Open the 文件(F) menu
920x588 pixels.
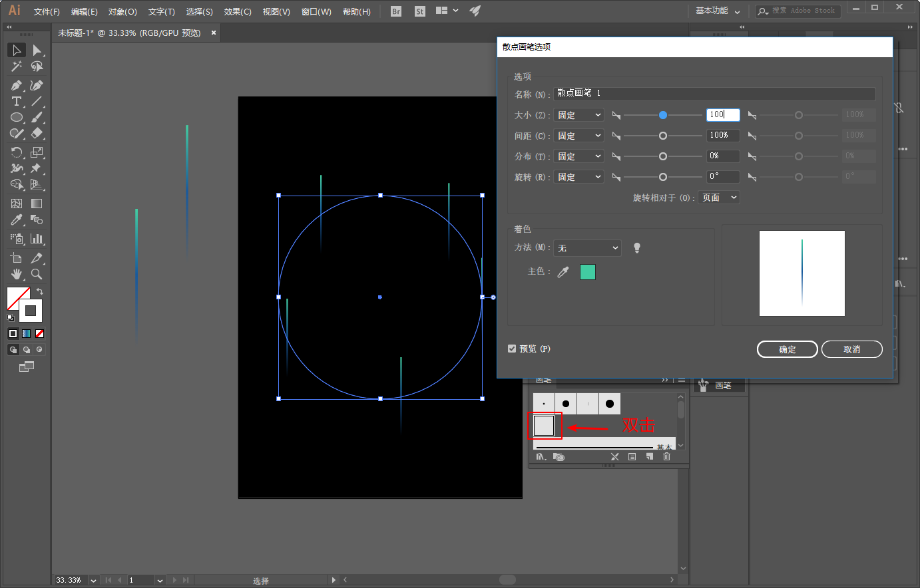click(x=47, y=12)
